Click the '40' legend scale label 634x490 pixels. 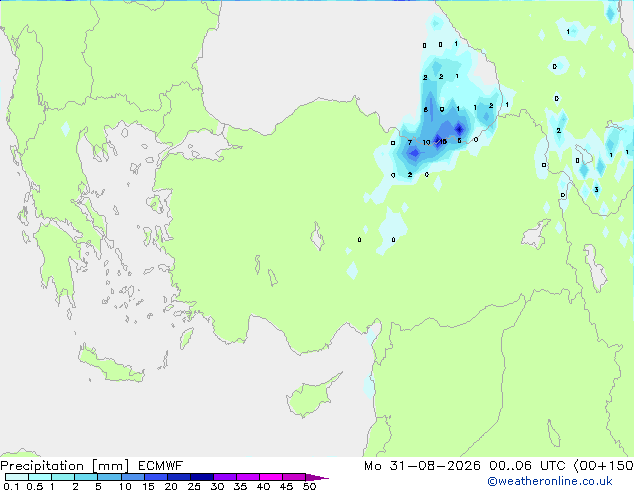click(263, 486)
